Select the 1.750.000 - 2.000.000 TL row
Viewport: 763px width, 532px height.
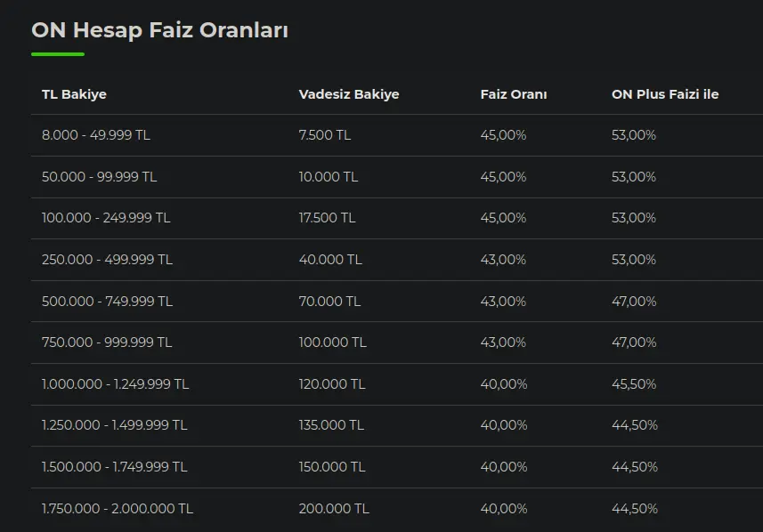pos(397,509)
